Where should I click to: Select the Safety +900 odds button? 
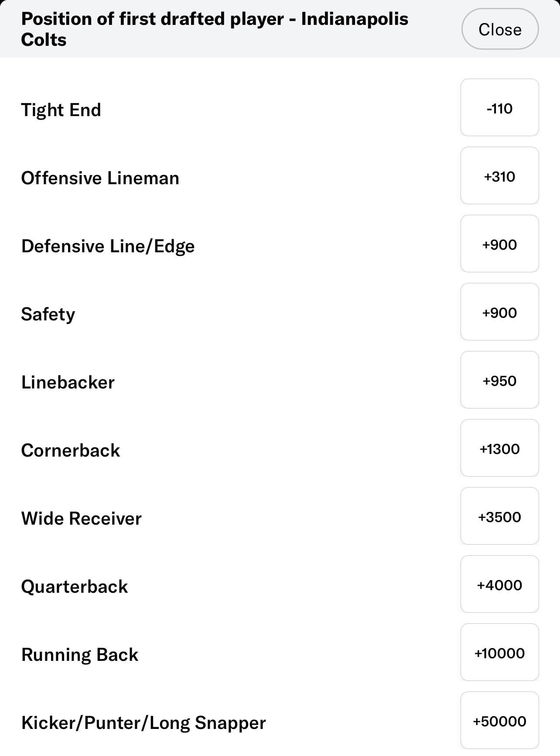click(499, 312)
